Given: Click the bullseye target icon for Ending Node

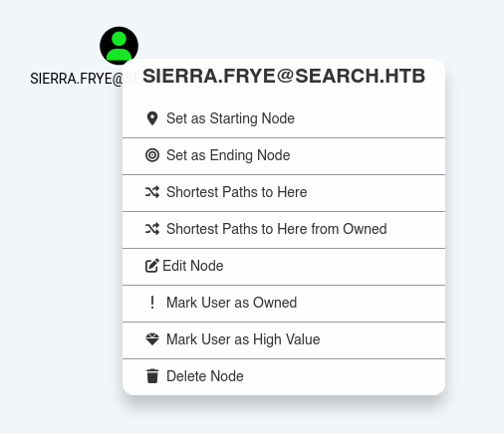Looking at the screenshot, I should [152, 155].
